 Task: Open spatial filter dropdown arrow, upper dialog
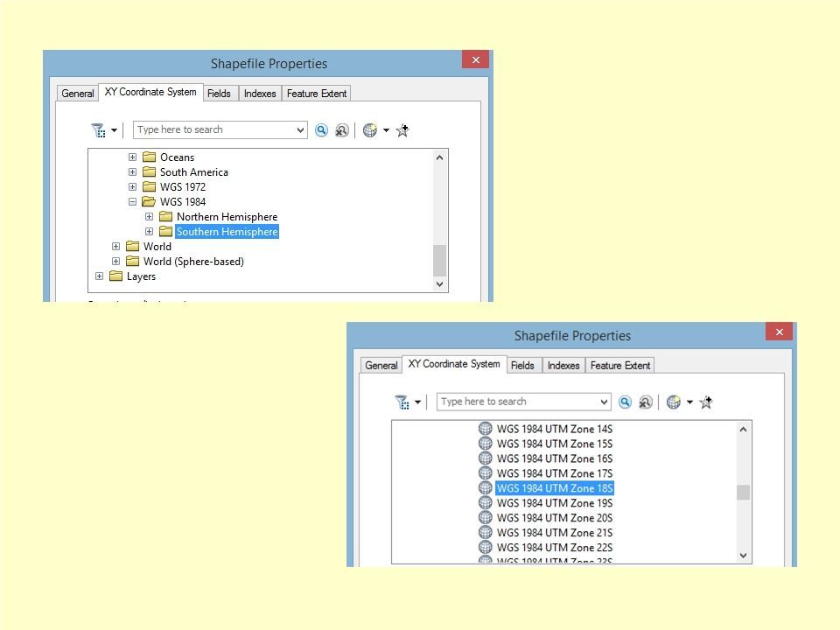tap(114, 130)
